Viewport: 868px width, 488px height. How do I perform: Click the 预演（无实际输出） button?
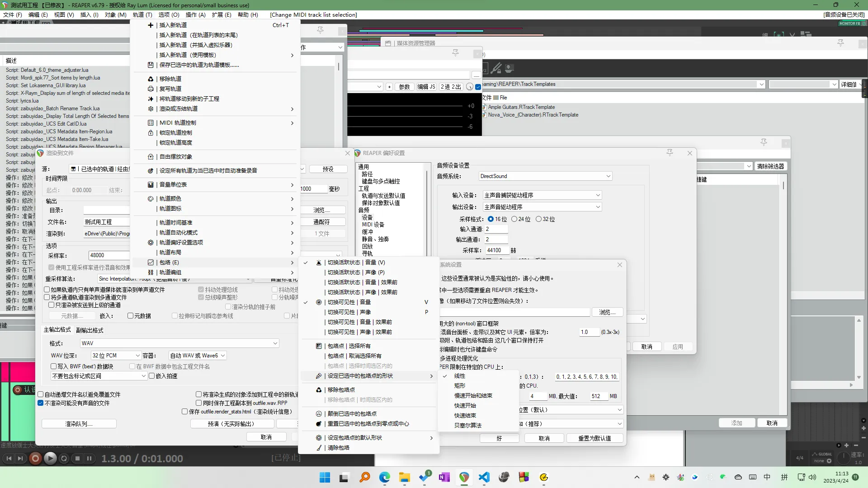pyautogui.click(x=232, y=424)
